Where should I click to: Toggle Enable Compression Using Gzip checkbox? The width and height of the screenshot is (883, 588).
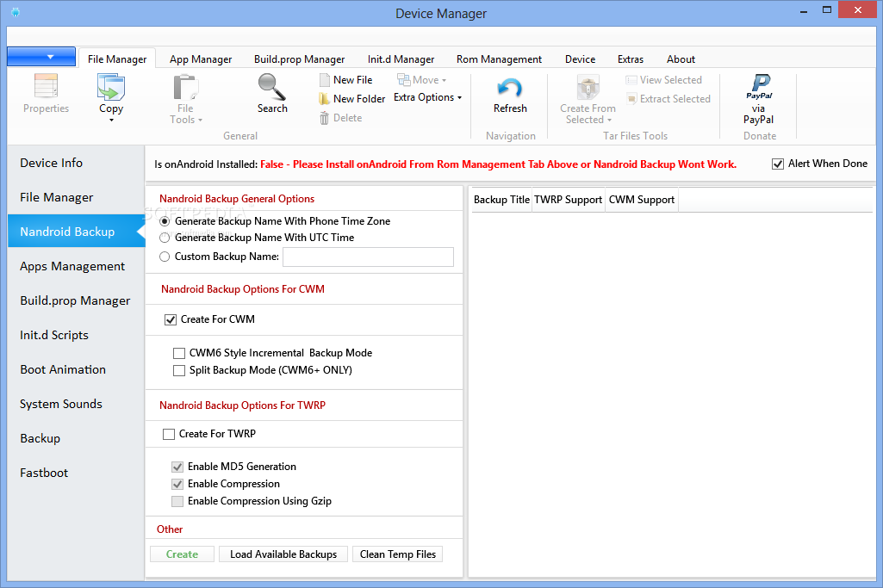(177, 501)
